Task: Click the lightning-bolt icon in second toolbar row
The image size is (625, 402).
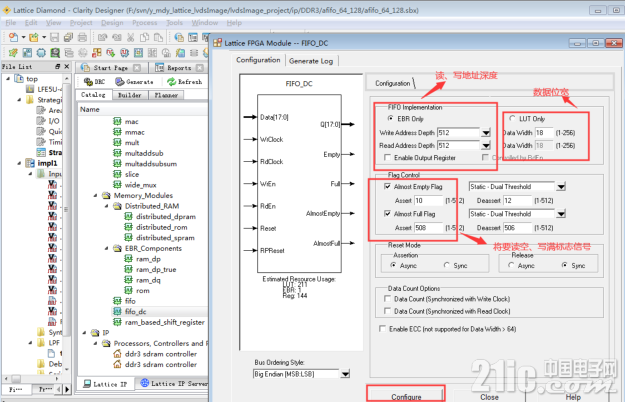Action: click(180, 53)
